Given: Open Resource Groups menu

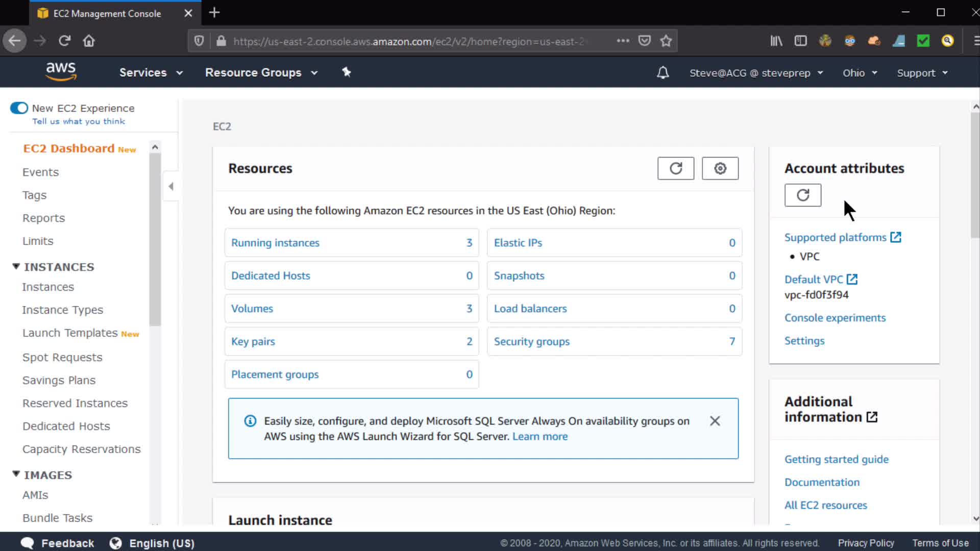Looking at the screenshot, I should 261,72.
